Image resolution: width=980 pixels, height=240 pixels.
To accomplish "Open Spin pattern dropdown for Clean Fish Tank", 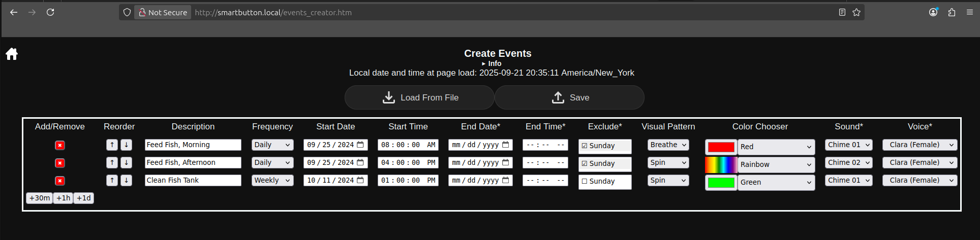I will [668, 180].
